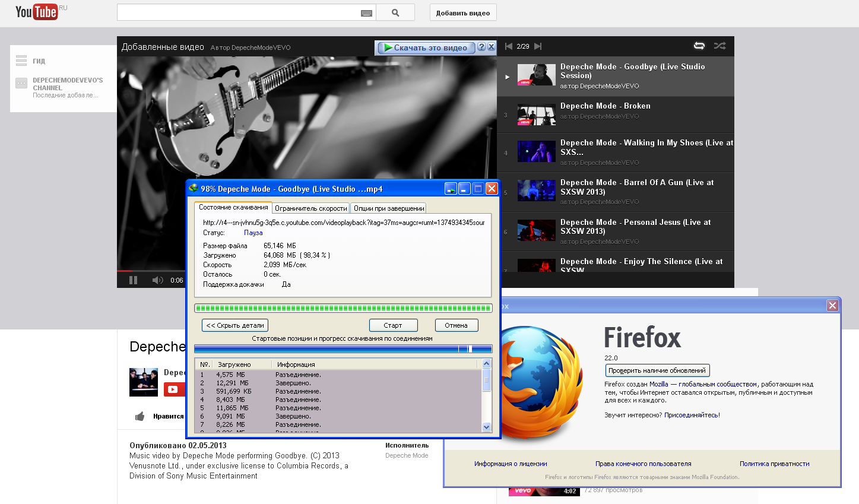Open the on-screen keyboard icon in search box
This screenshot has width=859, height=504.
[366, 13]
